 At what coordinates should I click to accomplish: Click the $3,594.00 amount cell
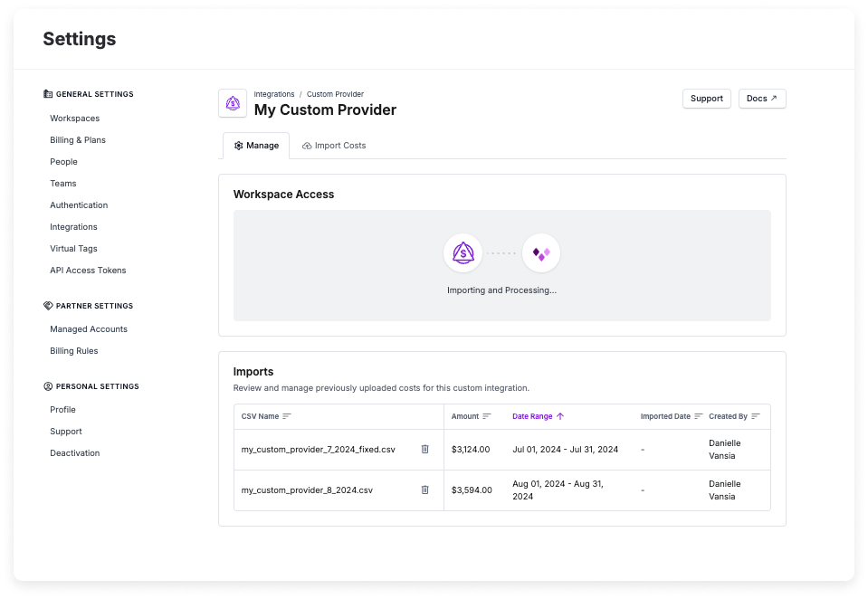click(x=472, y=490)
